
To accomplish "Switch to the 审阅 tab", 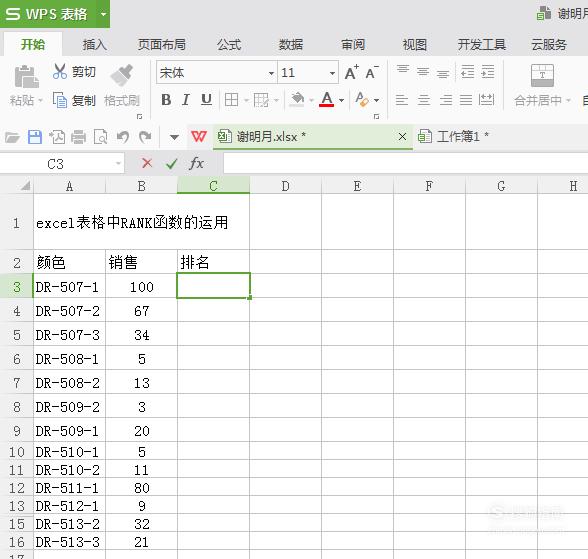I will [x=353, y=45].
